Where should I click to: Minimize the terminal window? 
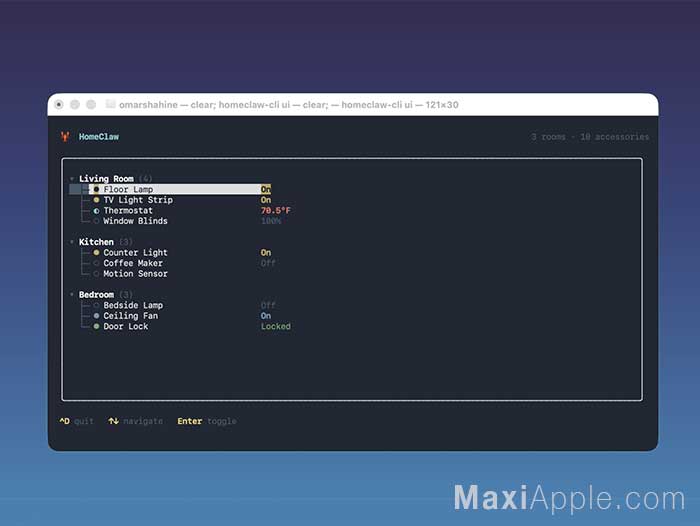[x=75, y=104]
